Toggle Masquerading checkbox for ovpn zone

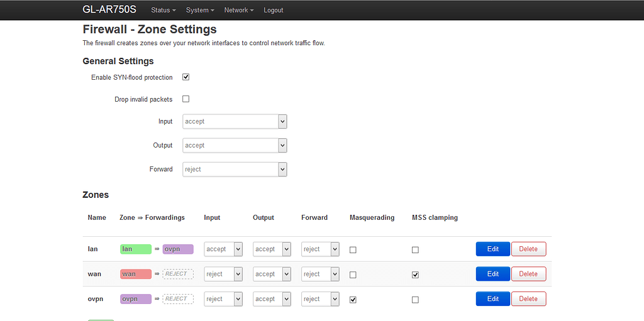353,300
